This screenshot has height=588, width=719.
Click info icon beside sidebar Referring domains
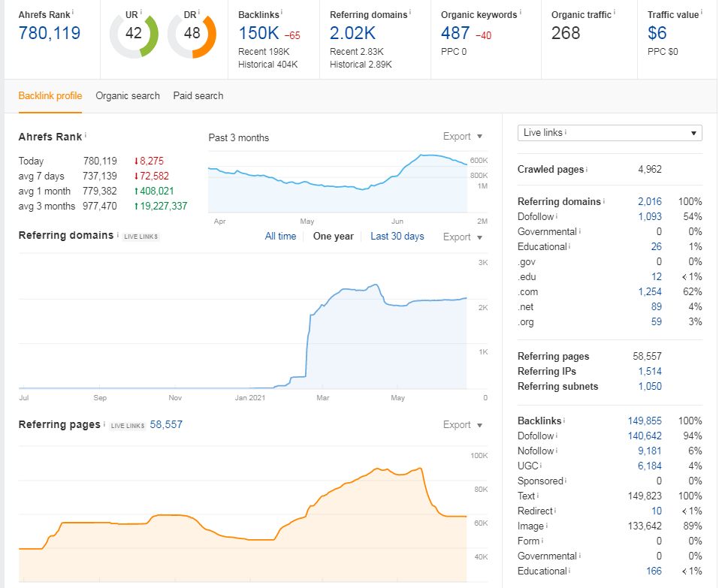click(x=603, y=201)
